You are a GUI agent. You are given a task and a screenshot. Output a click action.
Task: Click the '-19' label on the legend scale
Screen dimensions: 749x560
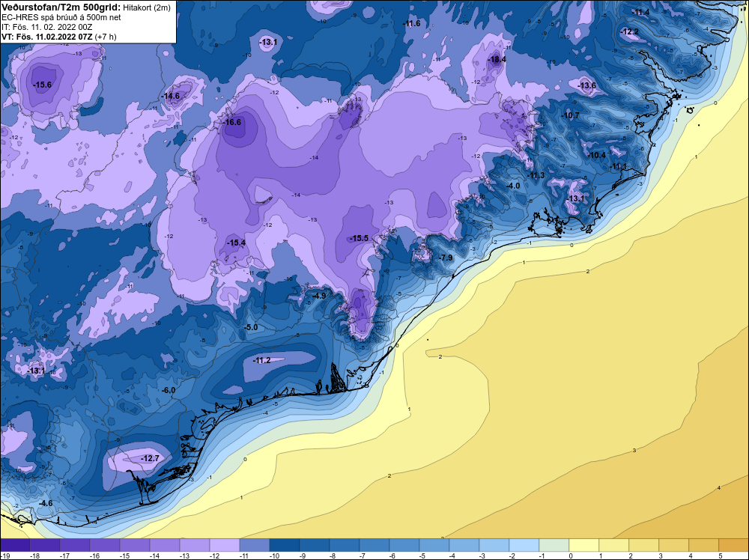pos(4,556)
